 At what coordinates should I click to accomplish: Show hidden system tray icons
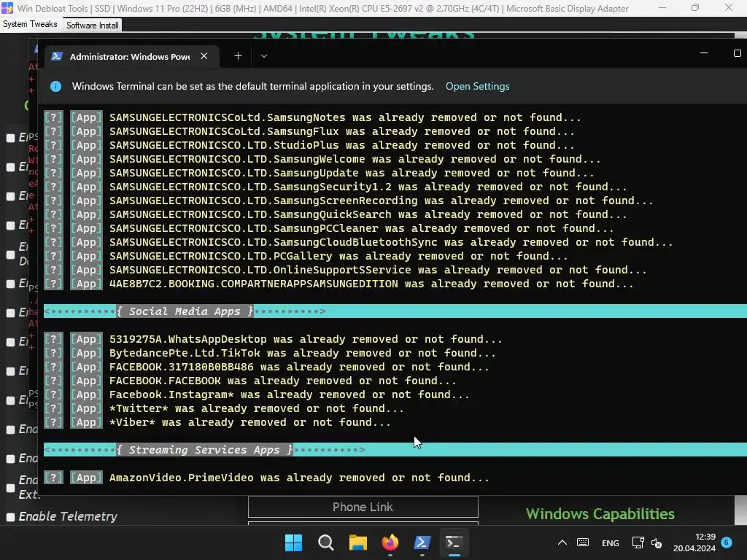(562, 542)
